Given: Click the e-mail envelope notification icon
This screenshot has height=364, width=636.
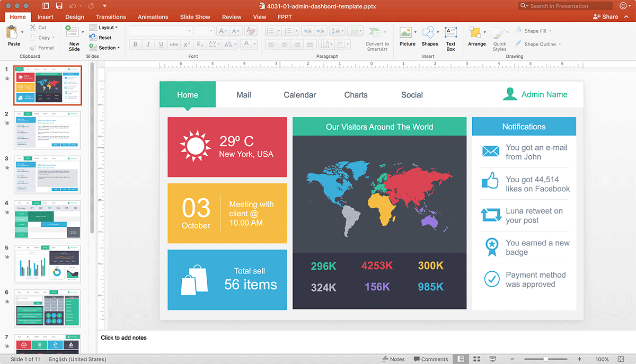Looking at the screenshot, I should 491,152.
